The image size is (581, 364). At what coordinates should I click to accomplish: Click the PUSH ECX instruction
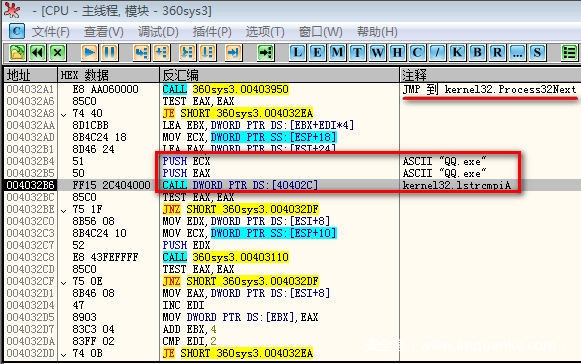(186, 161)
